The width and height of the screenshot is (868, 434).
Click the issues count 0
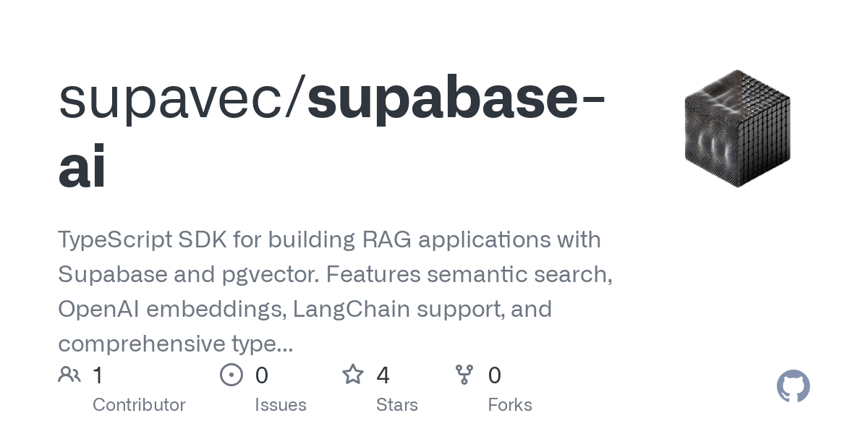click(x=262, y=375)
